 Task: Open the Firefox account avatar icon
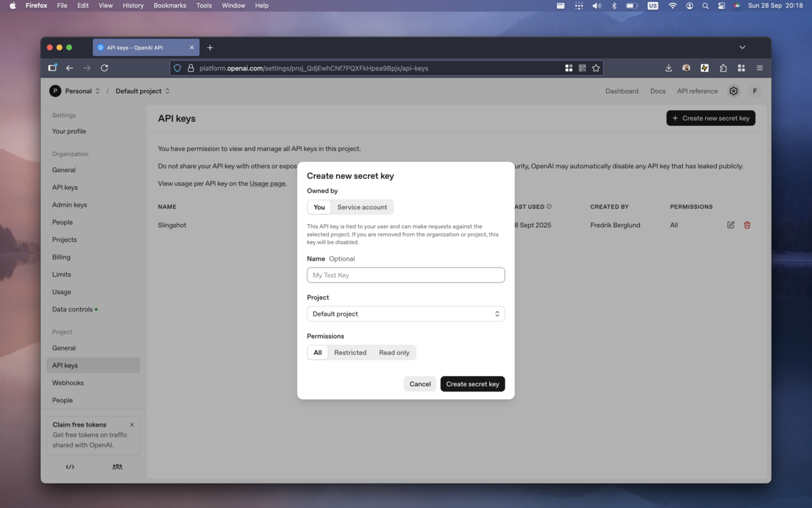(685, 68)
